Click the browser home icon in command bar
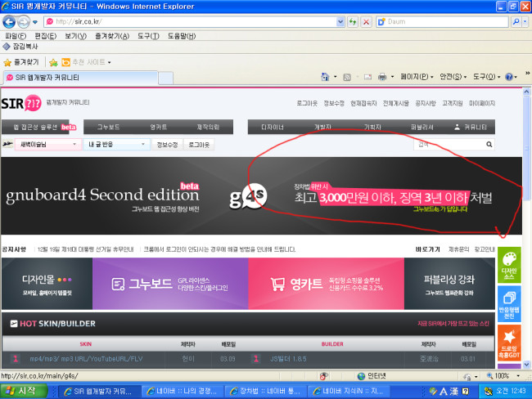This screenshot has width=532, height=399. (325, 76)
